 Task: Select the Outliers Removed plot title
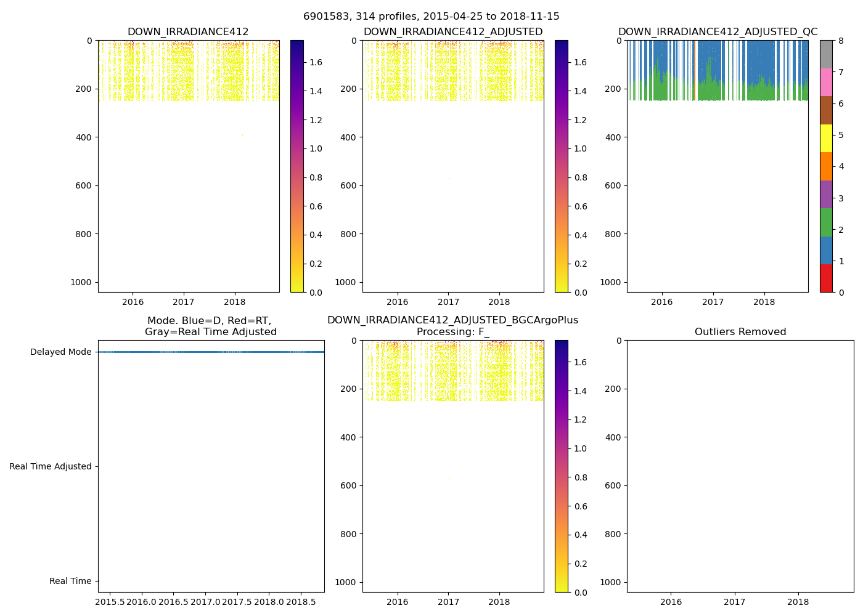[x=740, y=332]
